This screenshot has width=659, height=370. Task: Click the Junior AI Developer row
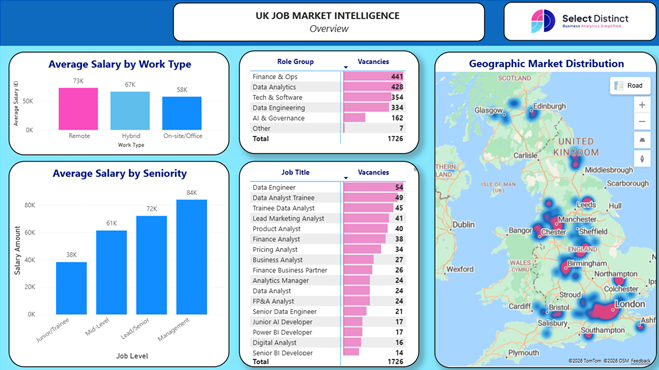(328, 322)
